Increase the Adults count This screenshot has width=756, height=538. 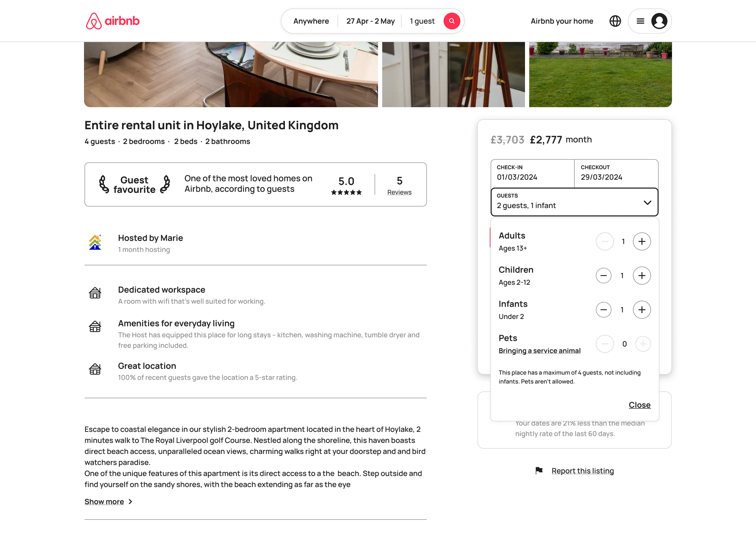pos(642,241)
